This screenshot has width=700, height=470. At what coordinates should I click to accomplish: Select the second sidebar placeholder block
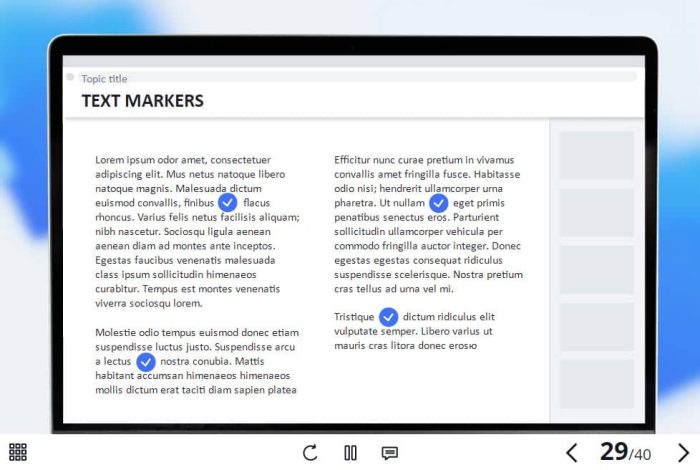coord(596,213)
